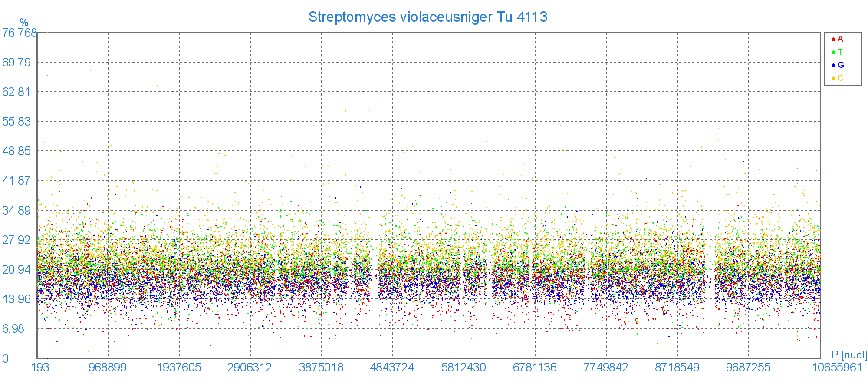Click the x-axis label 968899
Image resolution: width=868 pixels, height=391 pixels.
click(108, 368)
